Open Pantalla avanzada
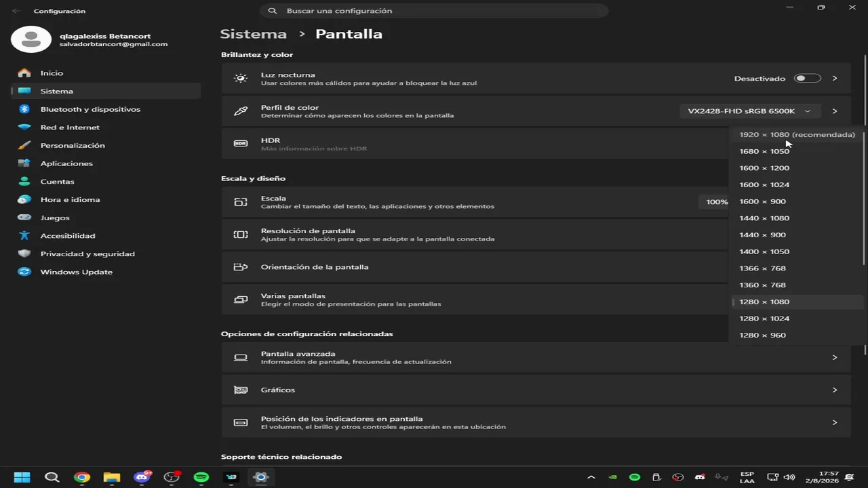This screenshot has height=488, width=868. tap(536, 357)
